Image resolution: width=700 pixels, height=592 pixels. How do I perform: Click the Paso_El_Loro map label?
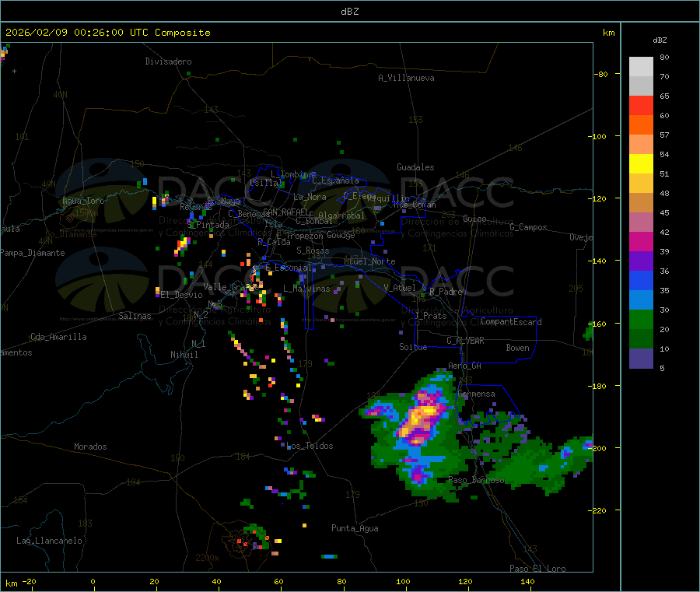coord(538,569)
